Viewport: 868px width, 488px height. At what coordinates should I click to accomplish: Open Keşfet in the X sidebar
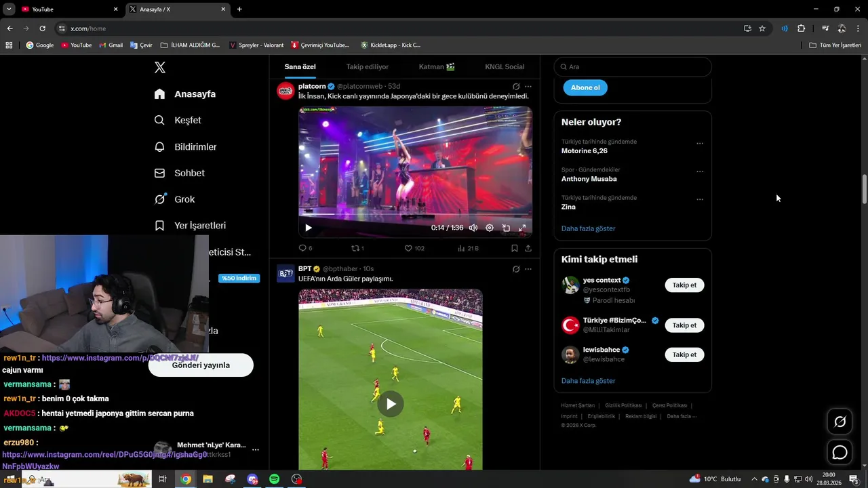tap(178, 120)
